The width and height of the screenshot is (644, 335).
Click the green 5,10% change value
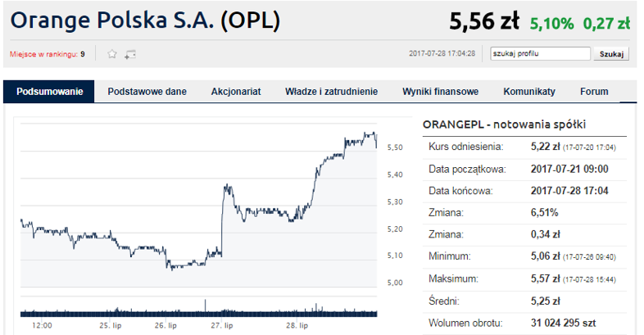click(551, 24)
